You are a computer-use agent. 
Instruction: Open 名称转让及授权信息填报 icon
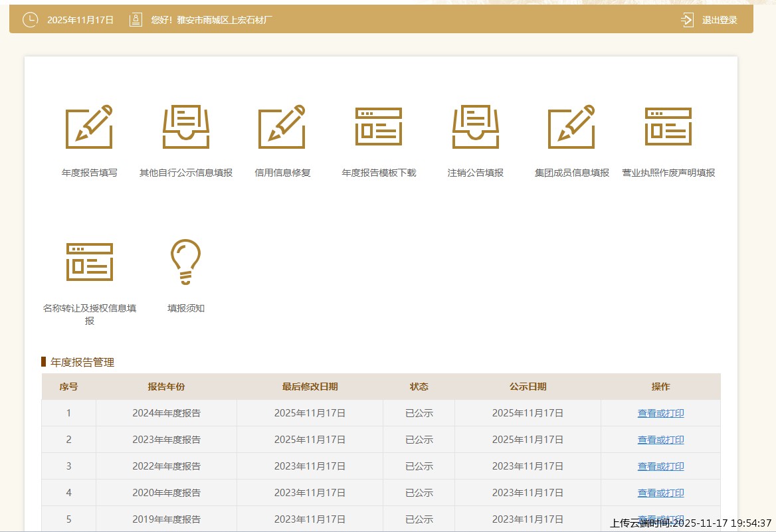coord(90,262)
